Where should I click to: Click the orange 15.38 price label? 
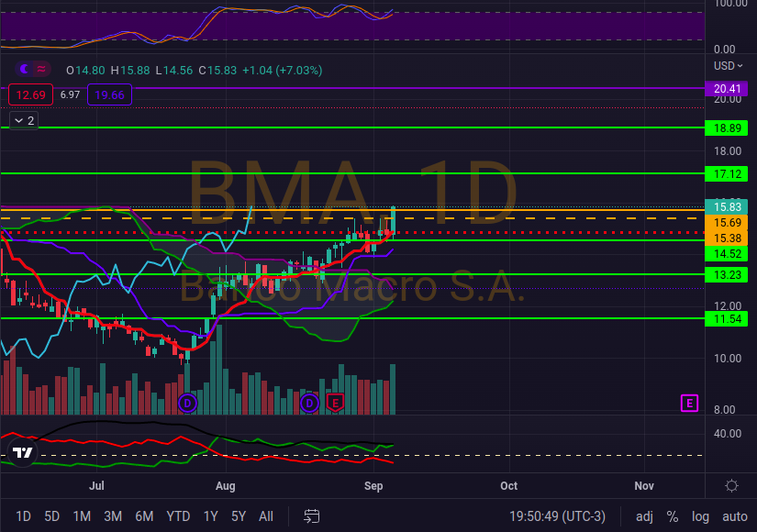[727, 238]
